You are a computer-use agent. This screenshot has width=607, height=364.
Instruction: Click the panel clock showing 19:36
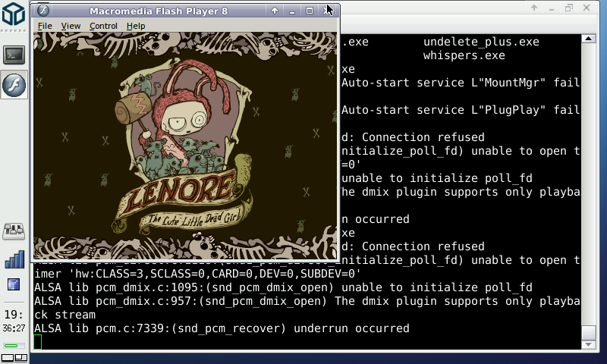(x=14, y=320)
